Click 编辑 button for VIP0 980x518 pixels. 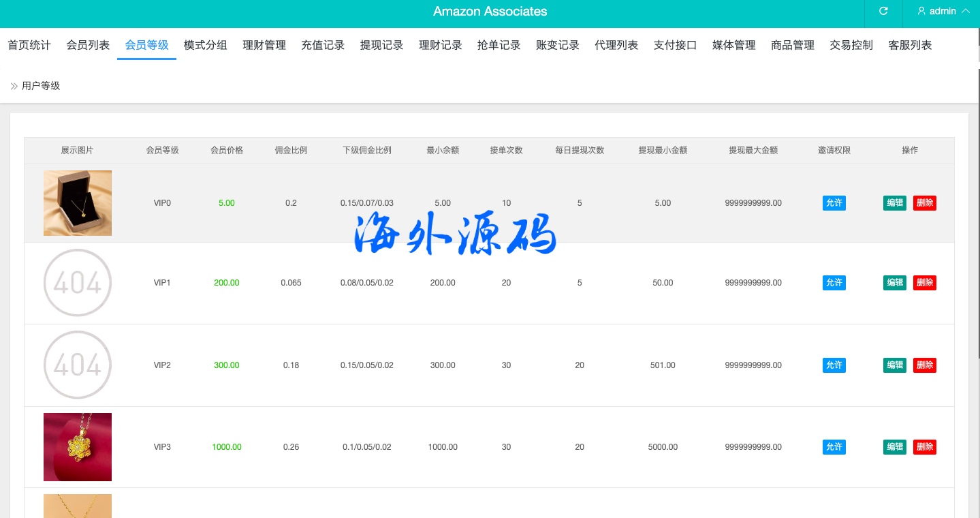point(894,203)
